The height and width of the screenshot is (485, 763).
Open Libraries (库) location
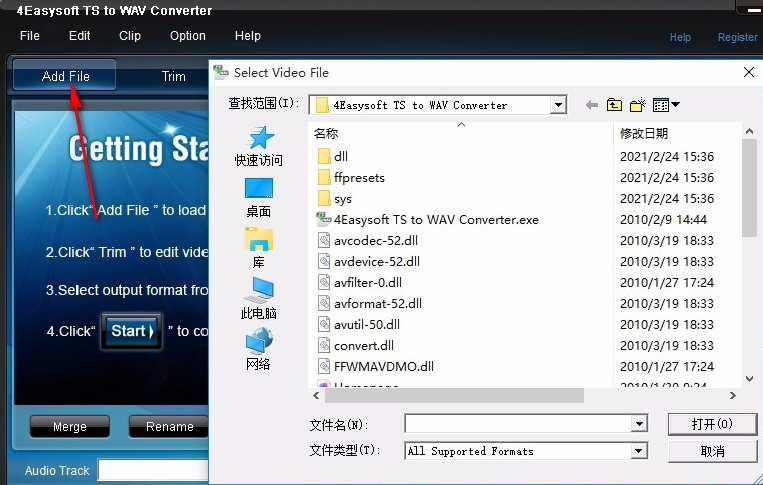258,248
